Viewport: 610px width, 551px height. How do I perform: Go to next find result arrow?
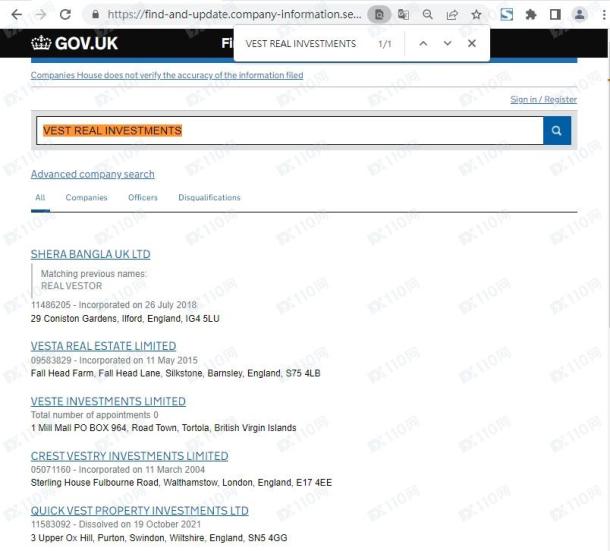pos(447,44)
